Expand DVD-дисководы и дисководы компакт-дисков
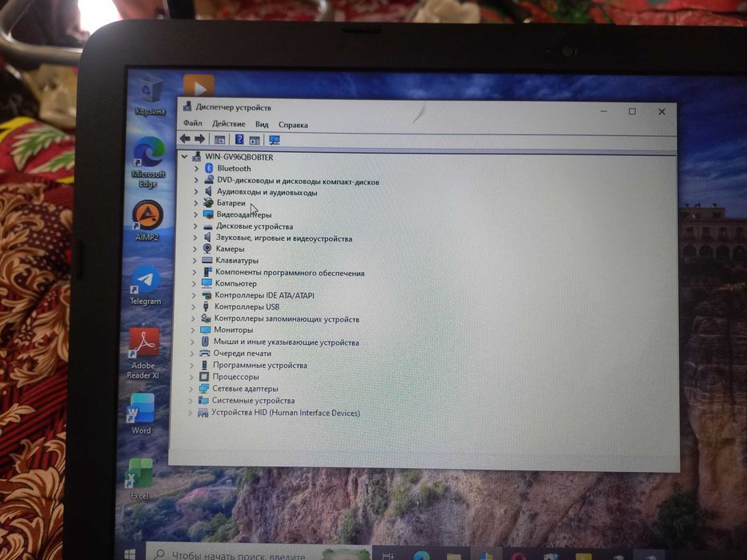The width and height of the screenshot is (747, 560). pyautogui.click(x=196, y=180)
